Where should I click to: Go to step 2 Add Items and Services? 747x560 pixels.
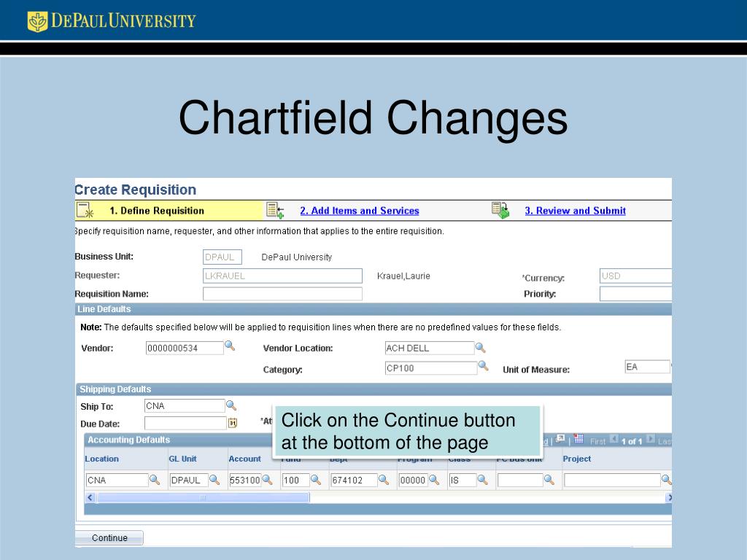[359, 211]
